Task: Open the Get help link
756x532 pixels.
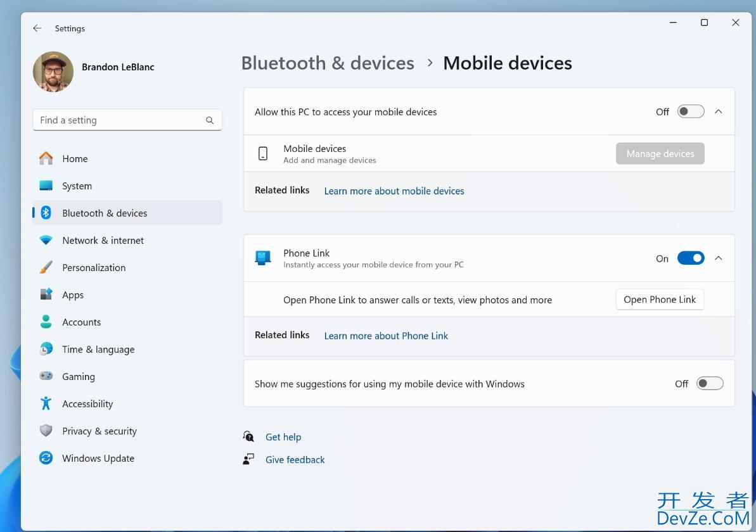Action: click(x=283, y=437)
